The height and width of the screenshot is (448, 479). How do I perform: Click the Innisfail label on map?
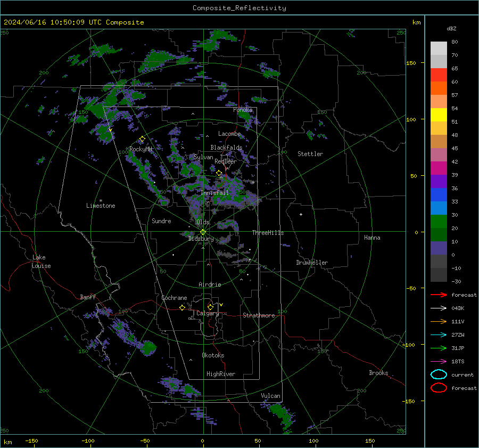[x=215, y=193]
